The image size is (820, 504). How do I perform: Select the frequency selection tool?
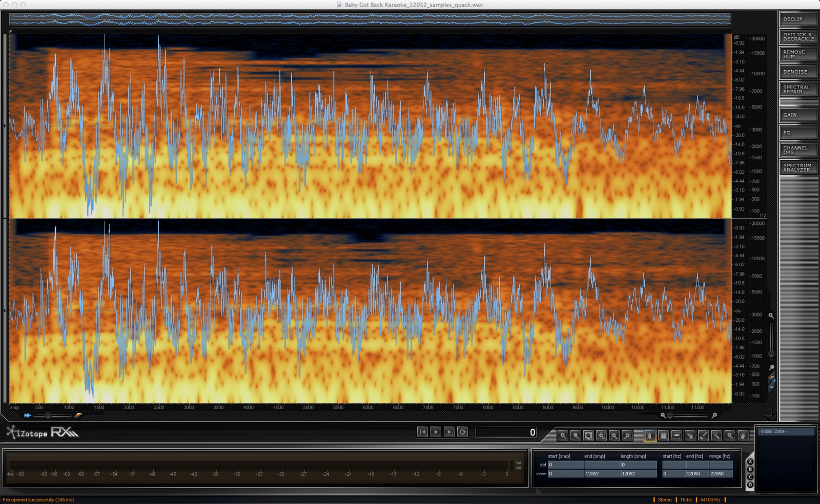[x=676, y=436]
